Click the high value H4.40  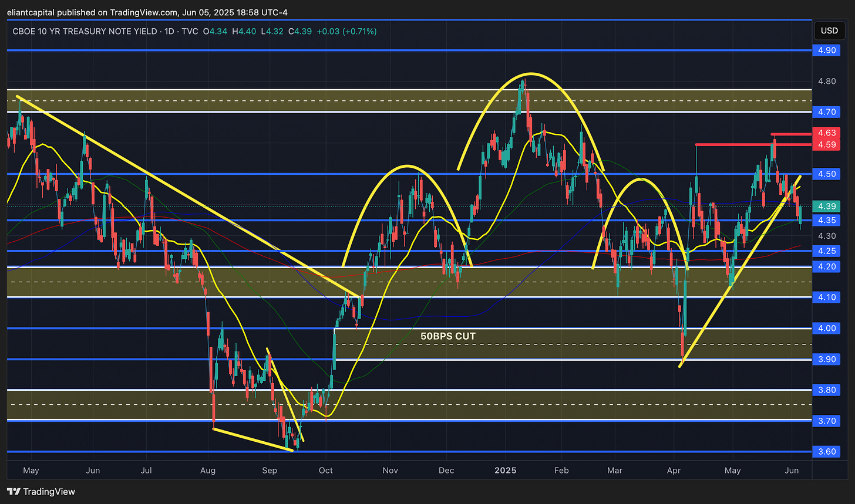pos(244,31)
